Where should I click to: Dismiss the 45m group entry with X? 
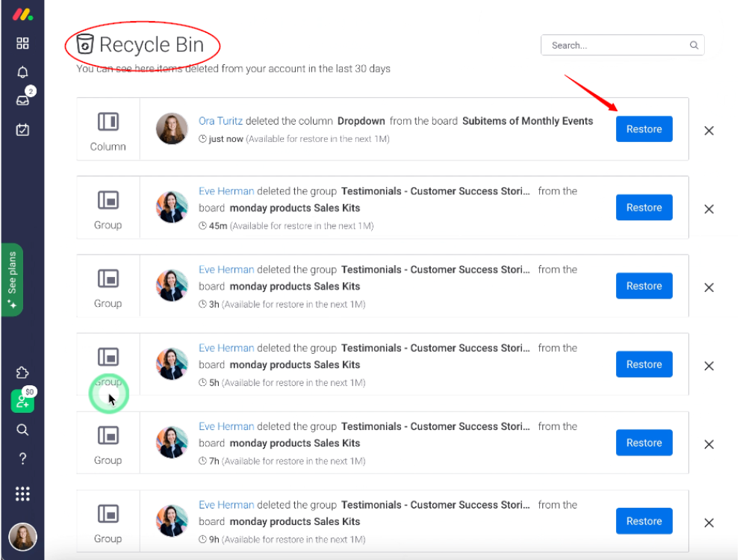(709, 209)
